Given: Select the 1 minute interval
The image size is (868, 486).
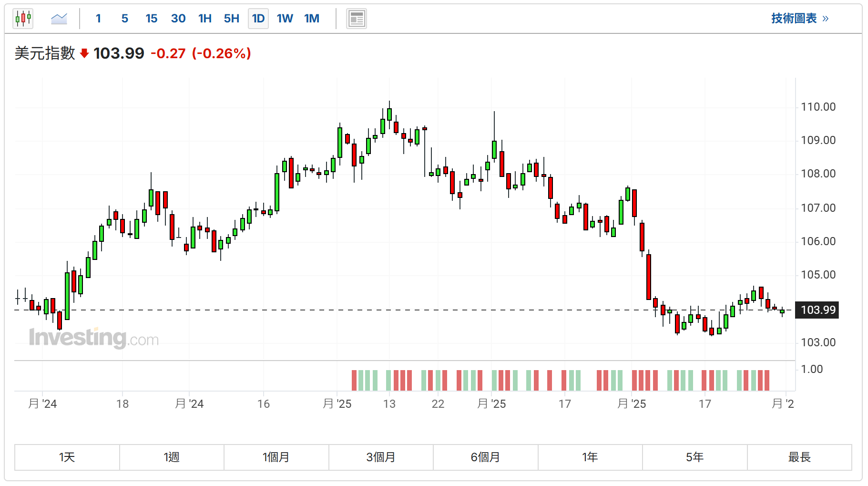Looking at the screenshot, I should (x=98, y=19).
